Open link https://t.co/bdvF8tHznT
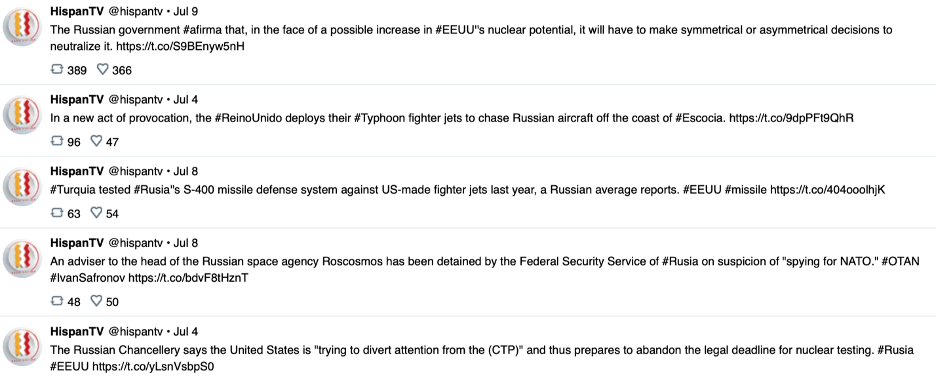Screen dimensions: 936x378 point(189,278)
